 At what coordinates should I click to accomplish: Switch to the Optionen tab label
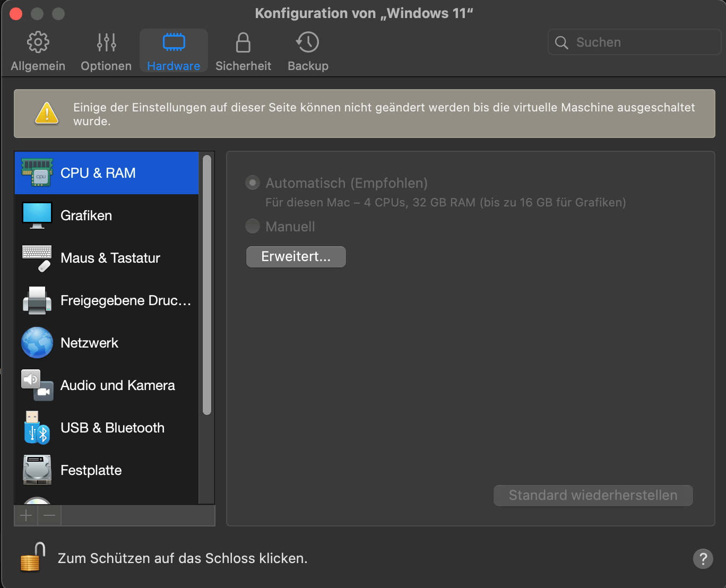pyautogui.click(x=106, y=66)
